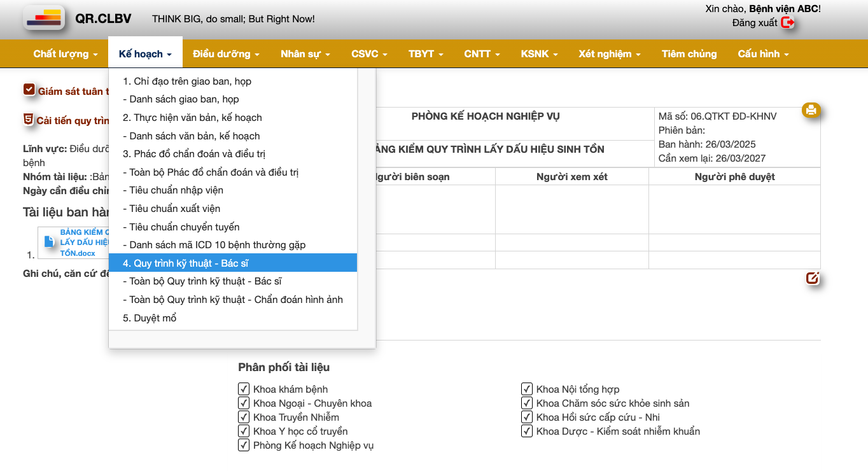
Task: Click the Đăng xuất link
Action: [755, 23]
